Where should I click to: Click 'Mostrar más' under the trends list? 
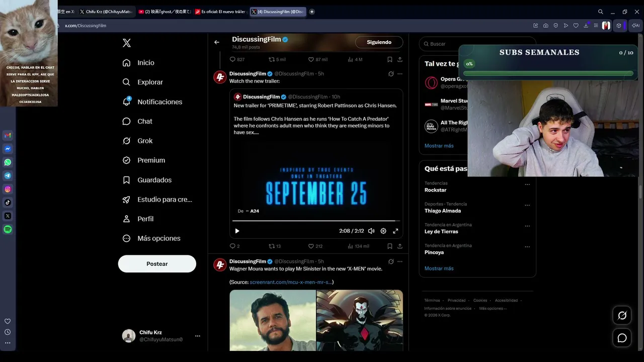point(439,268)
